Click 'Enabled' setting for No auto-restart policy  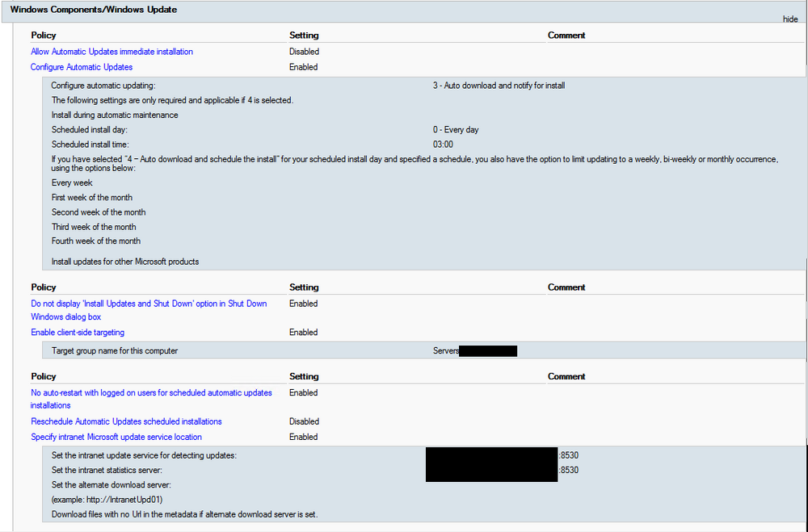point(304,392)
